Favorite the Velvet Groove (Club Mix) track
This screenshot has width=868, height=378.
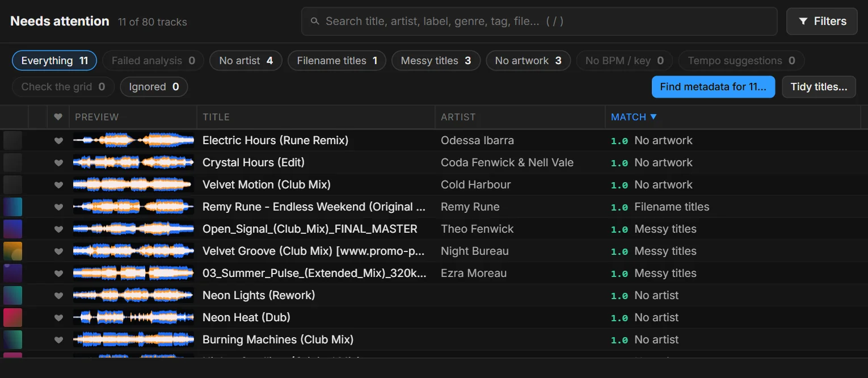pyautogui.click(x=58, y=251)
